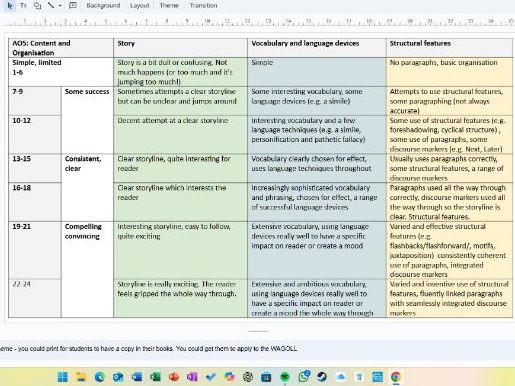Click 'Decent attempt at a clear storyline' cell
This screenshot has height=386, width=515.
point(180,135)
